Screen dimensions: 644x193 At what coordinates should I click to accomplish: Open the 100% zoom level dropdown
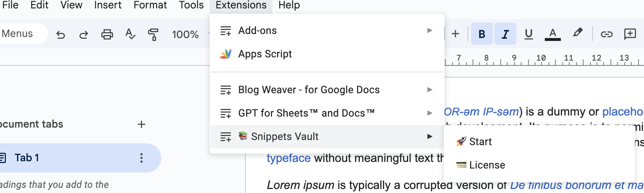(x=190, y=34)
